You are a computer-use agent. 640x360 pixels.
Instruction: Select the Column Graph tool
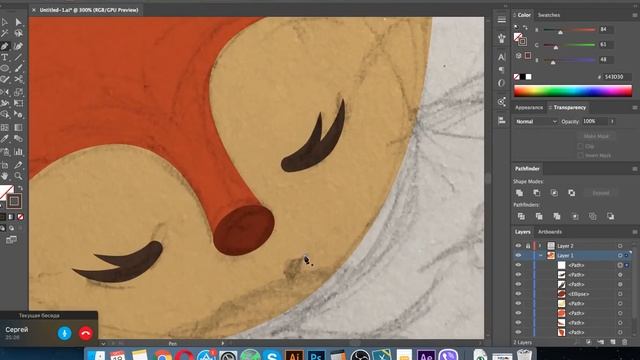point(18,152)
